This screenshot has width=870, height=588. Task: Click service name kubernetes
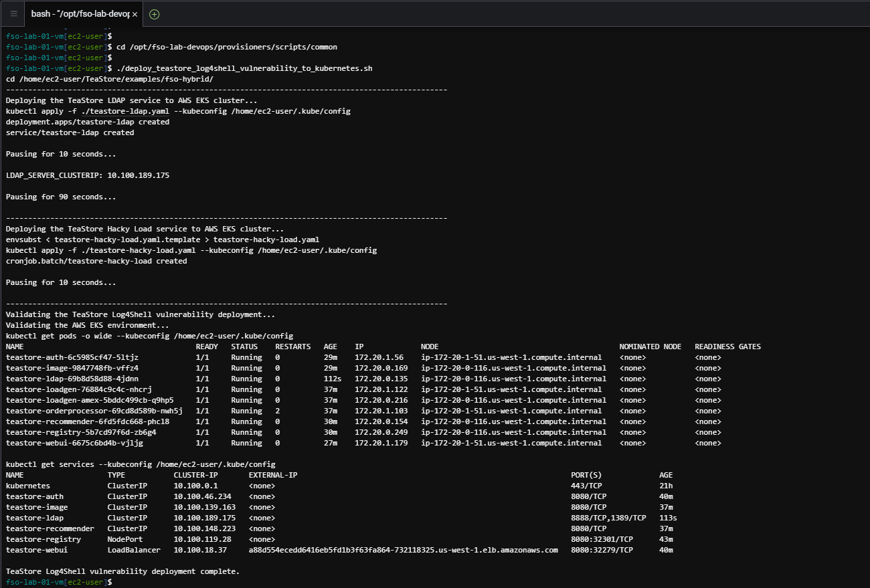[x=27, y=486]
